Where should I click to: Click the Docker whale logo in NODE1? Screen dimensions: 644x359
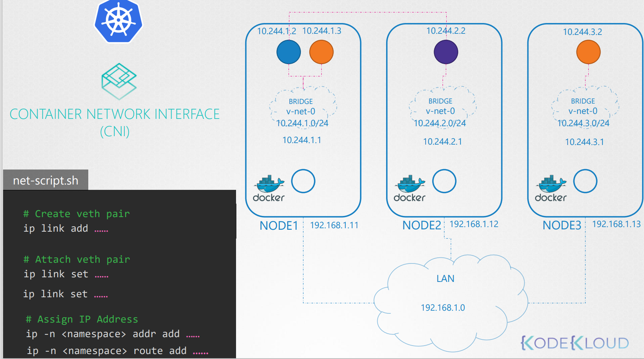[x=269, y=188]
